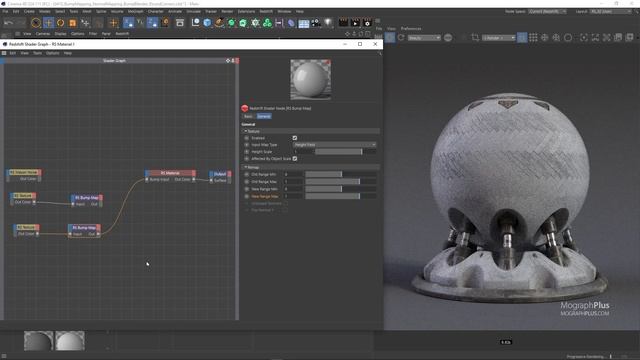Click the grid overlay icon in RenderView
Screen dimensions: 640x360
(533, 38)
